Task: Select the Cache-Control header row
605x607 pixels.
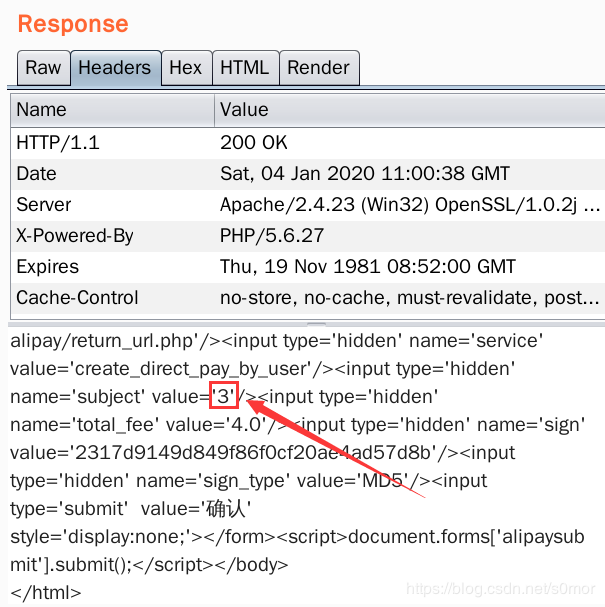Action: coord(308,298)
